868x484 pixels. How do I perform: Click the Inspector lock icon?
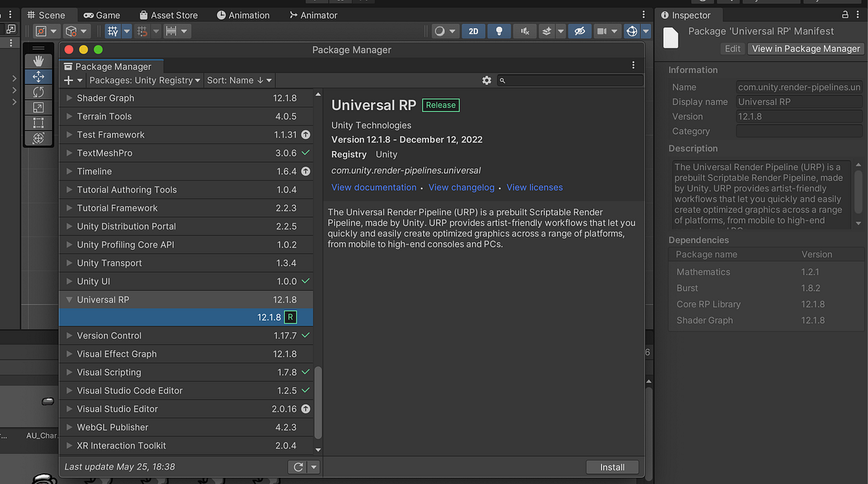845,14
